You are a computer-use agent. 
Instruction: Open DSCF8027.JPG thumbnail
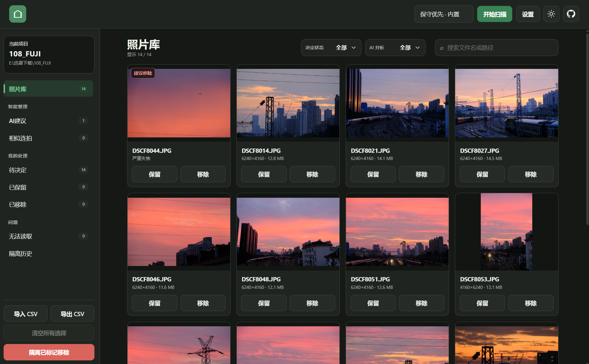click(507, 103)
